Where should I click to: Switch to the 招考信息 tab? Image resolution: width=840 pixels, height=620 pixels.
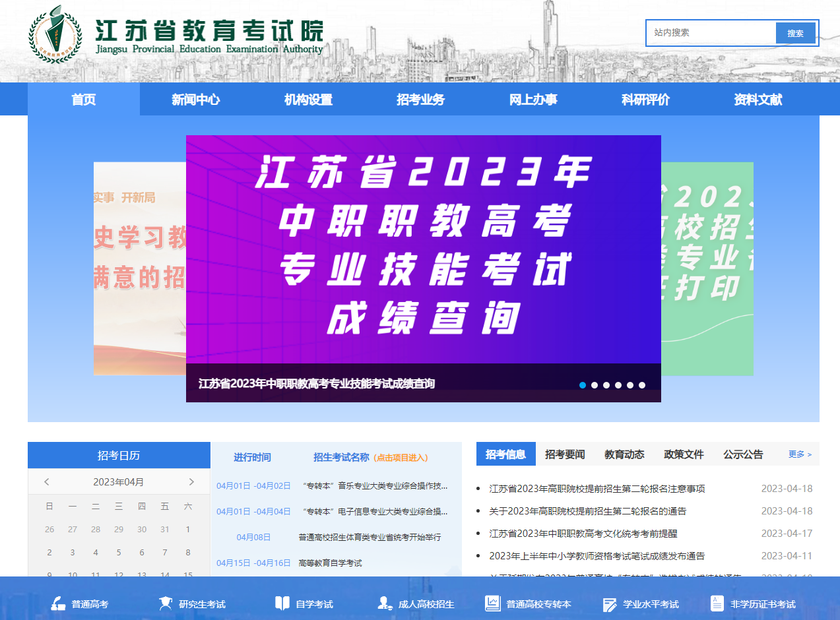tap(506, 454)
